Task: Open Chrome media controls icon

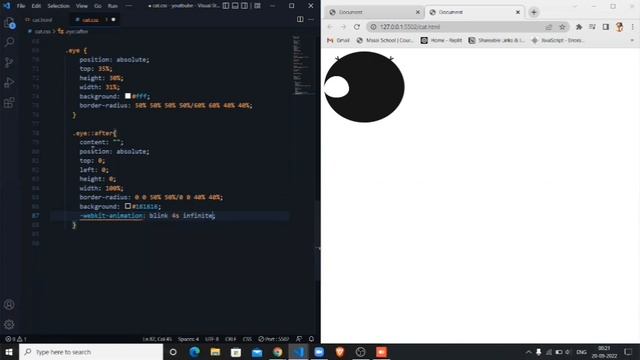Action: pos(592,27)
